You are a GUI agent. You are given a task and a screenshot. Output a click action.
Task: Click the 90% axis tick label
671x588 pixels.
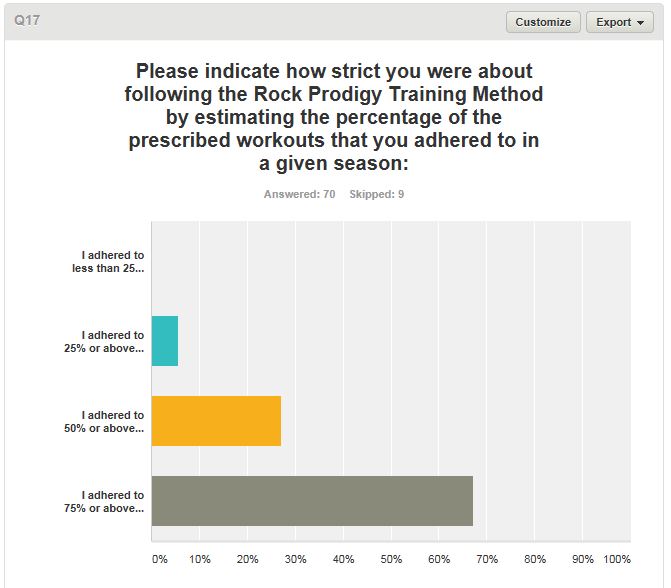click(583, 559)
